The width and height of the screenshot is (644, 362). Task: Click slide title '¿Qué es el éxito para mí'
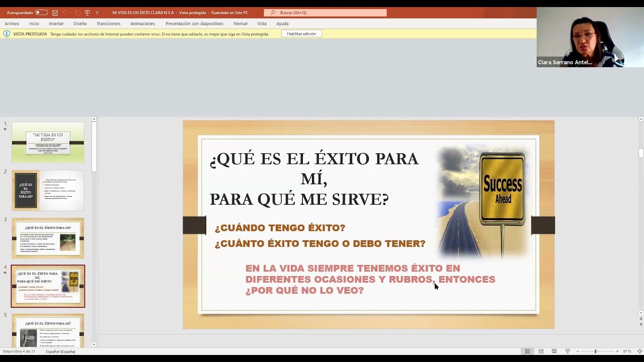pos(314,178)
